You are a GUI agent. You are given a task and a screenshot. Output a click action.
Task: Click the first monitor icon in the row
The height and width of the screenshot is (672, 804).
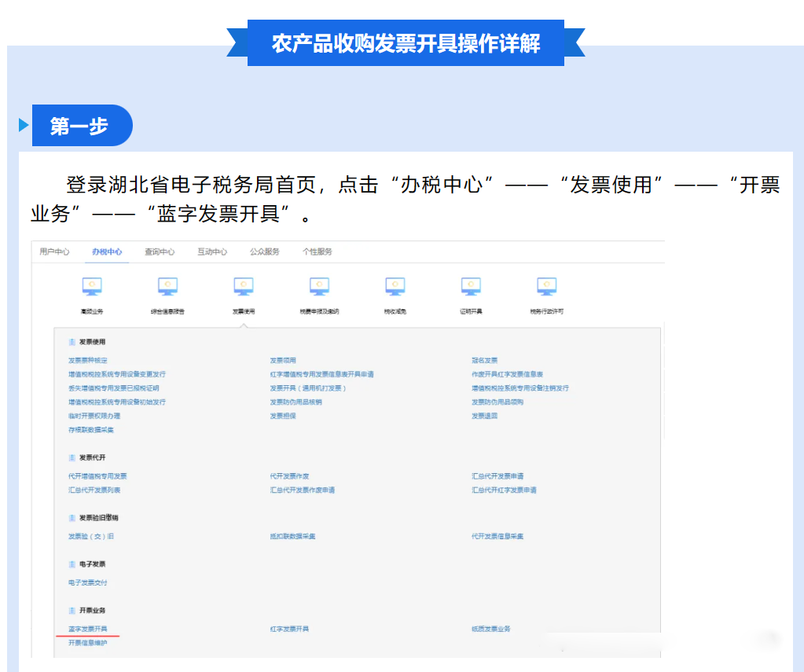pyautogui.click(x=92, y=286)
